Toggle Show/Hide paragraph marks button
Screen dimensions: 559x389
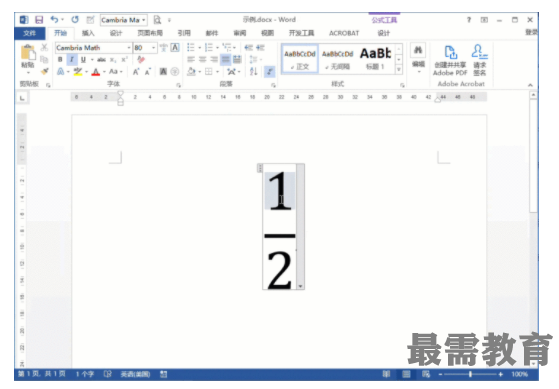(270, 72)
